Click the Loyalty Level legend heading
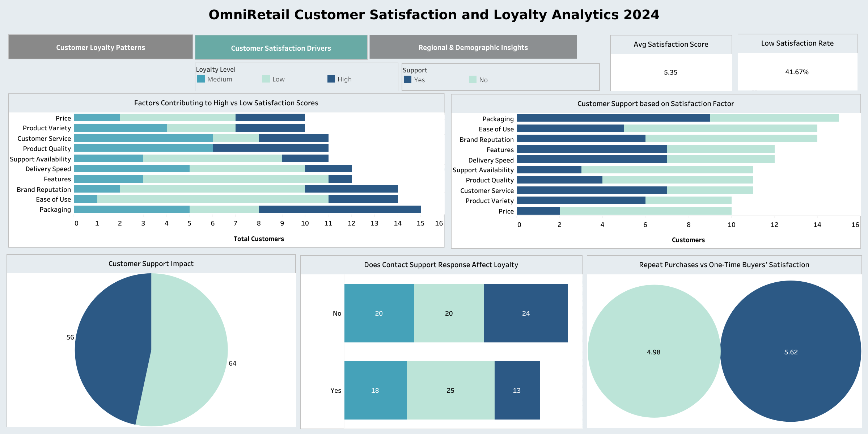This screenshot has height=434, width=868. 216,69
